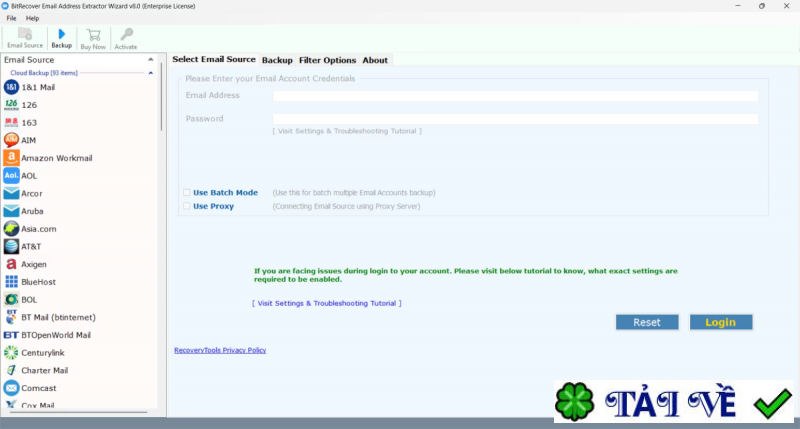Select the 1&1 Mail source icon
Screen dimensions: 800x429
coord(11,87)
